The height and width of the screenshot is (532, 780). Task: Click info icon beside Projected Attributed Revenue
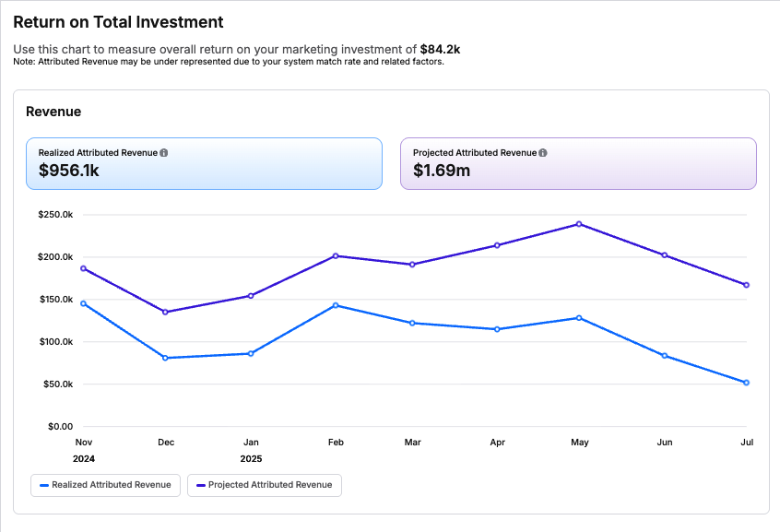[x=543, y=153]
